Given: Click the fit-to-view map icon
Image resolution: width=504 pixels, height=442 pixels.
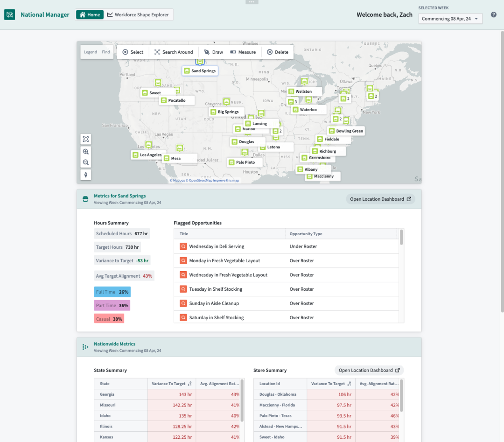Looking at the screenshot, I should pyautogui.click(x=85, y=139).
